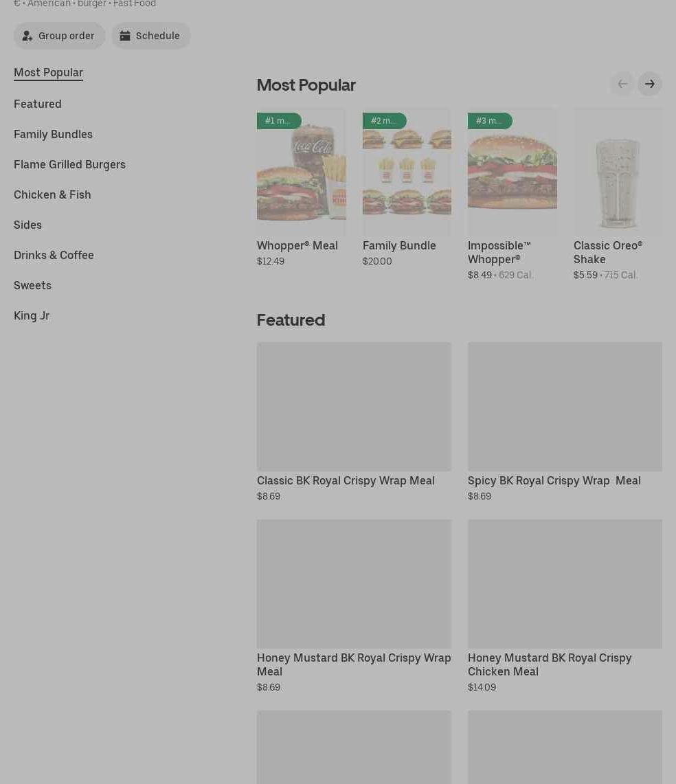The height and width of the screenshot is (784, 676).
Task: Select the #2 most liked badge
Action: click(384, 121)
